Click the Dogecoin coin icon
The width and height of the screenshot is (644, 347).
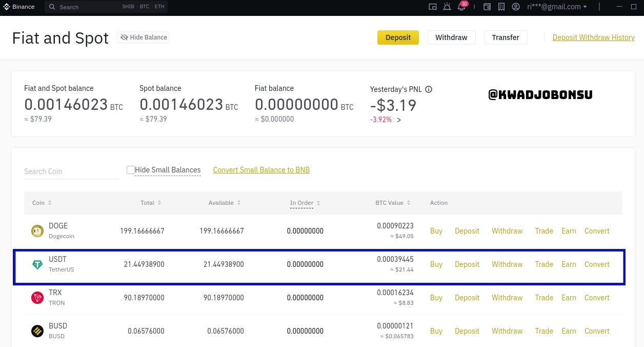coord(37,231)
